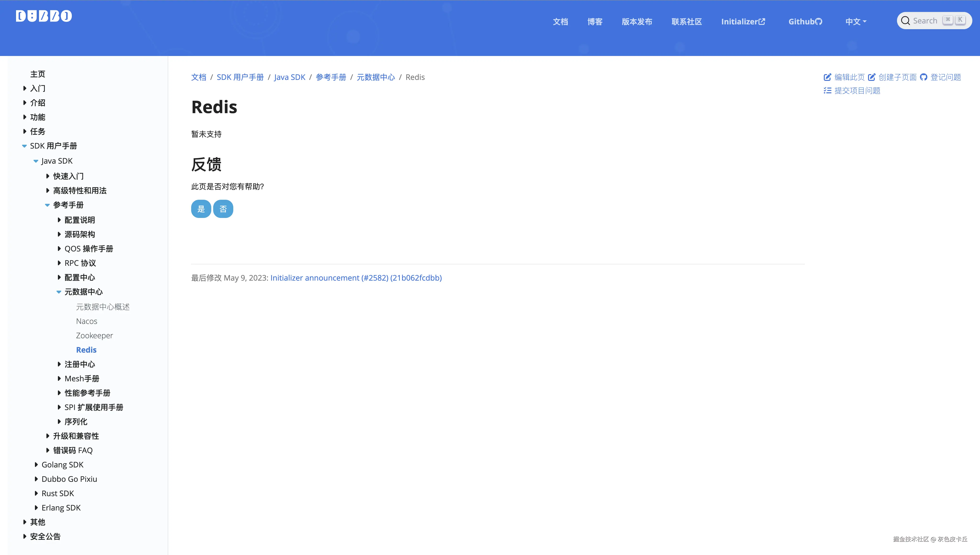
Task: Click the Github octocat icon in navbar
Action: point(819,22)
